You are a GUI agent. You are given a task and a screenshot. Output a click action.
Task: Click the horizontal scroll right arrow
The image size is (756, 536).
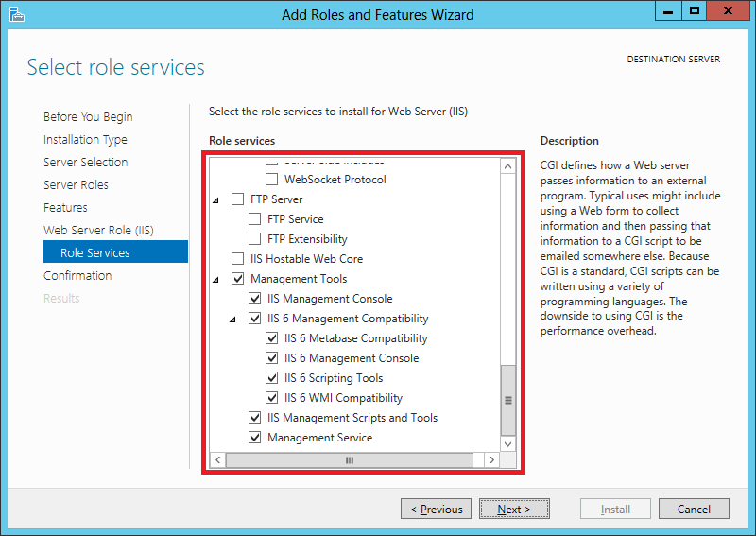coord(490,459)
